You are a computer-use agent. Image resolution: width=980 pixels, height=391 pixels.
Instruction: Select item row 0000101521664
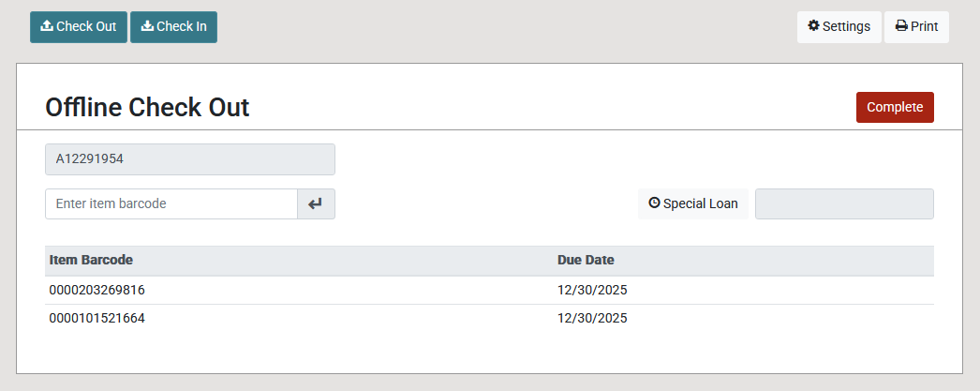tap(489, 319)
